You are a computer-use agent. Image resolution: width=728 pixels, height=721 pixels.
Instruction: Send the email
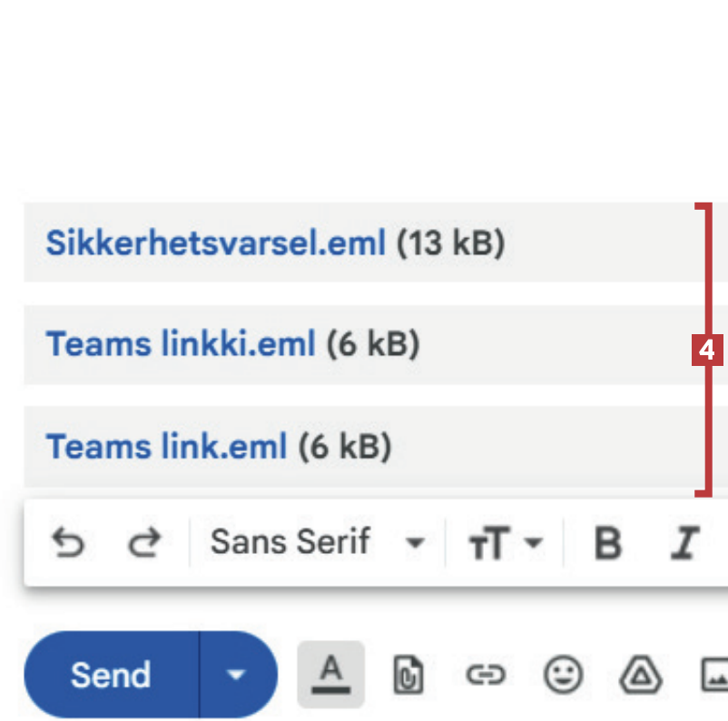pos(111,675)
